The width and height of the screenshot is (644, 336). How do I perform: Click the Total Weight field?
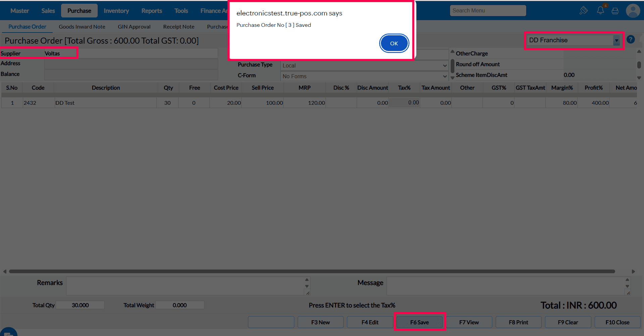[180, 305]
